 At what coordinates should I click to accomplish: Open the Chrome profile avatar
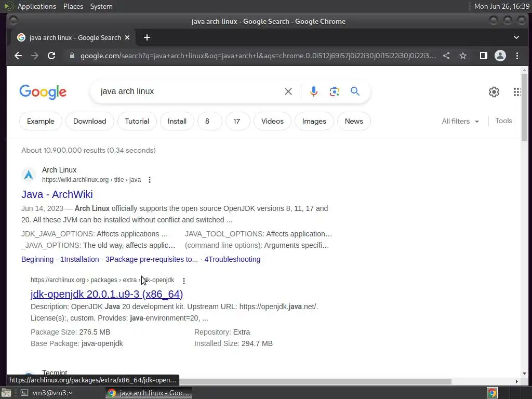pyautogui.click(x=500, y=56)
